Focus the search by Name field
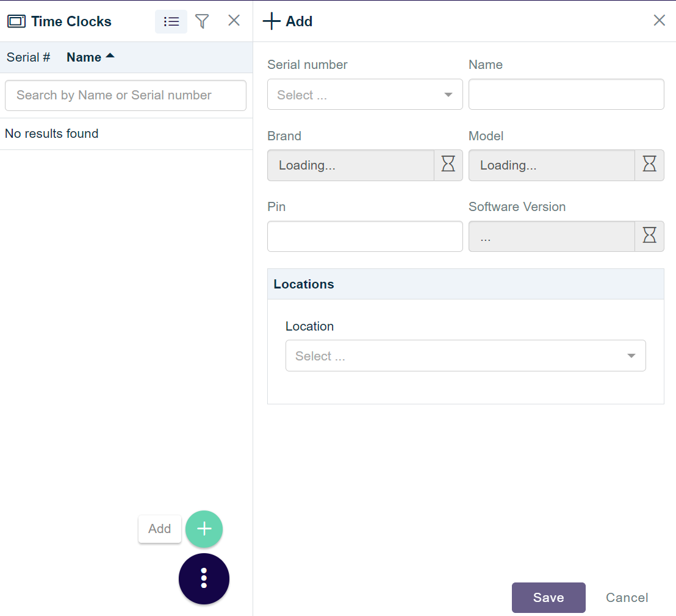Image resolution: width=676 pixels, height=616 pixels. click(125, 95)
